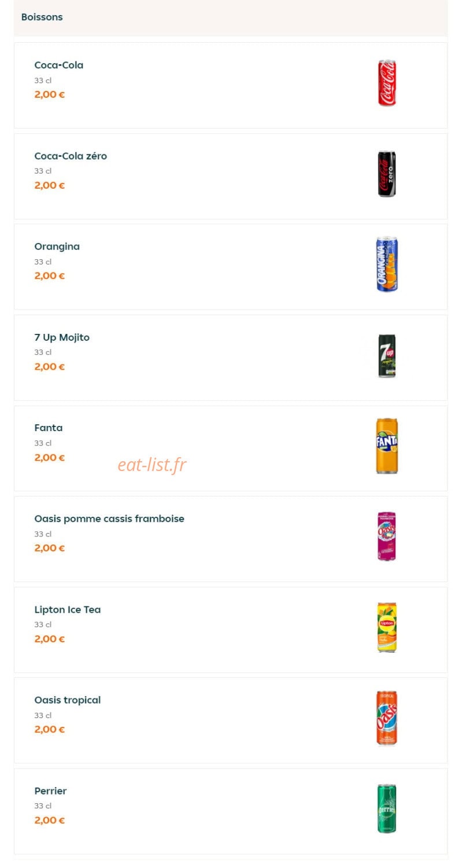The image size is (455, 868).
Task: Select the Coca-Cola zéro item name
Action: click(x=71, y=156)
